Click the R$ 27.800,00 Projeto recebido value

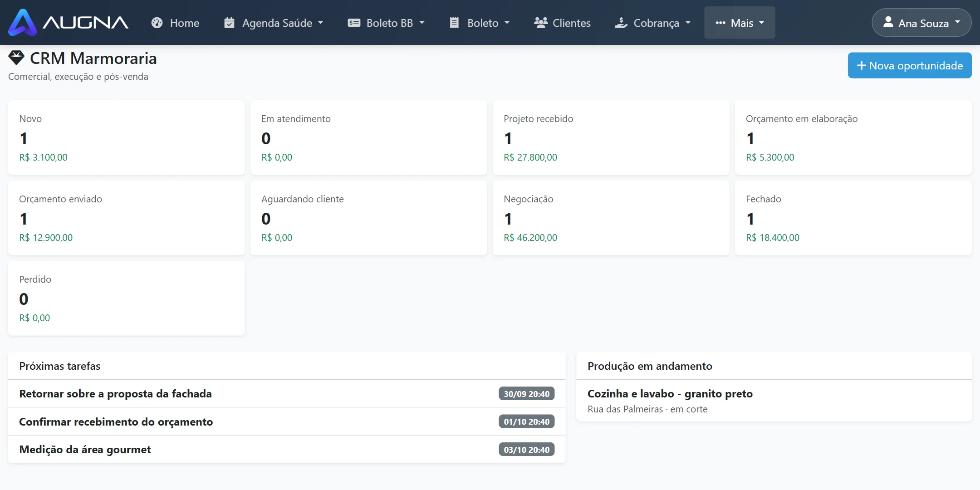(x=530, y=157)
